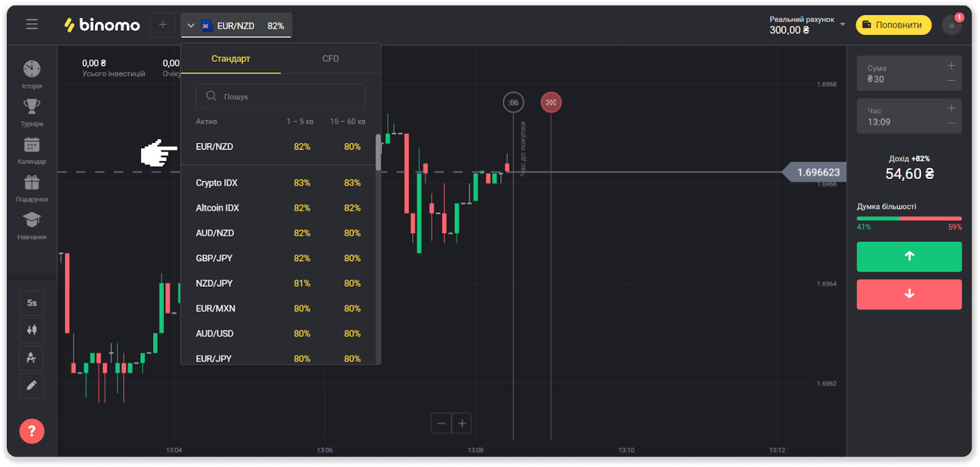Click the Пошук asset search field
Viewport: 980px width, 467px height.
pos(281,97)
